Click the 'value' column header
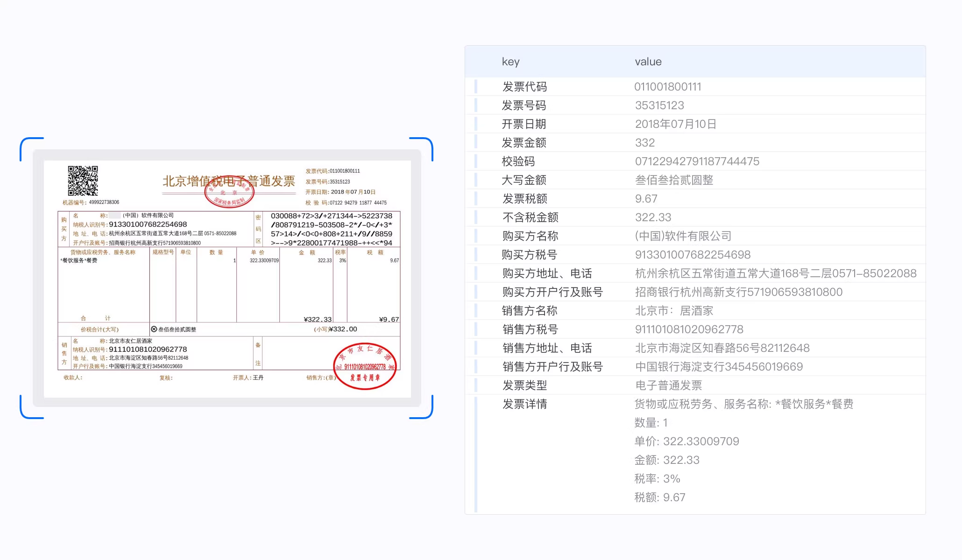The image size is (962, 560). coord(648,62)
